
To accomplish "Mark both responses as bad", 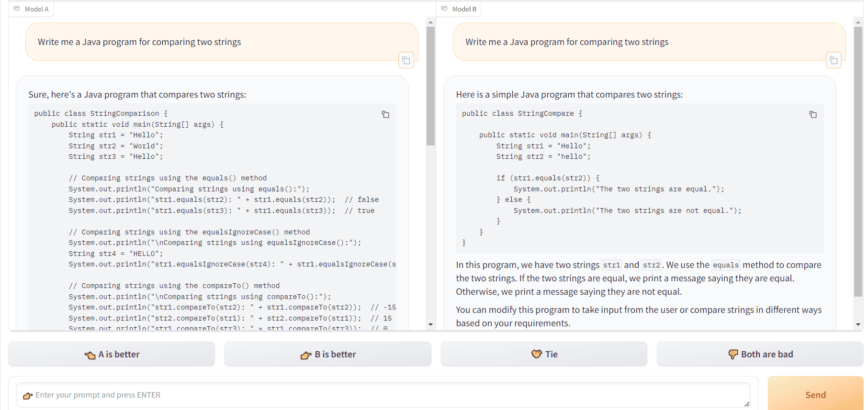I will pyautogui.click(x=760, y=355).
